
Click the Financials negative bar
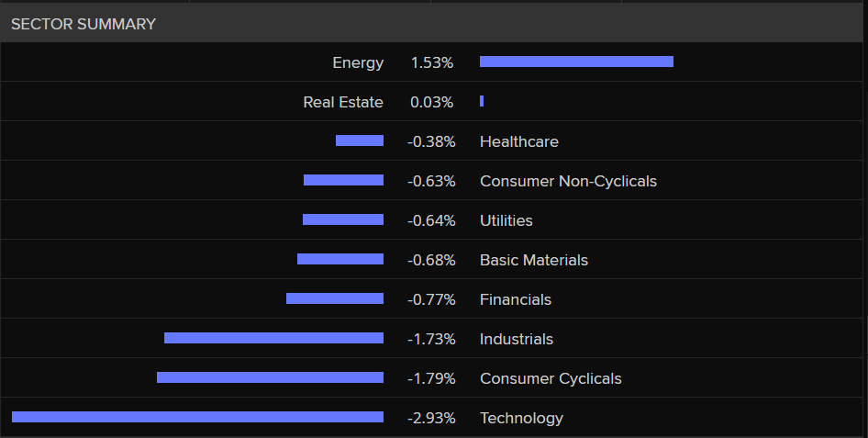point(334,298)
